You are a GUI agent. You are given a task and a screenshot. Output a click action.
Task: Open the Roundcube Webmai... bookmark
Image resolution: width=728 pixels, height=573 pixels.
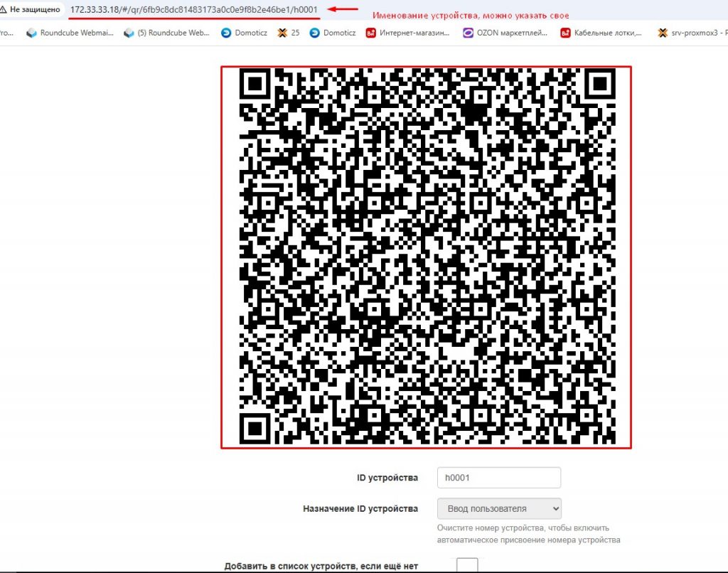(x=70, y=33)
